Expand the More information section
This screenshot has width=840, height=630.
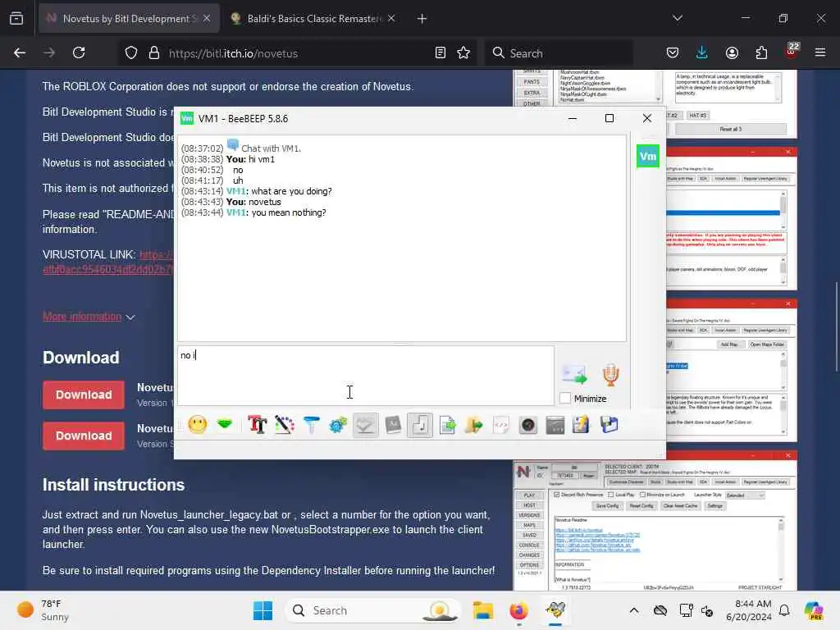click(89, 317)
